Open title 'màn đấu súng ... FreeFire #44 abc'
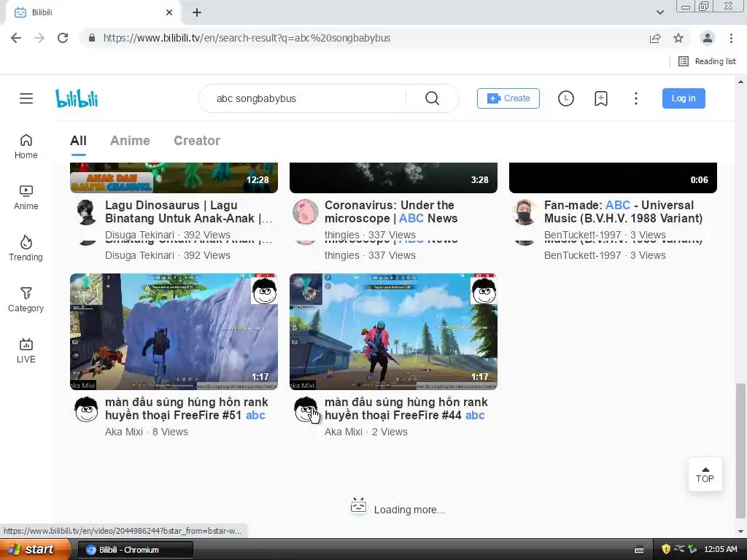This screenshot has width=747, height=560. [406, 408]
